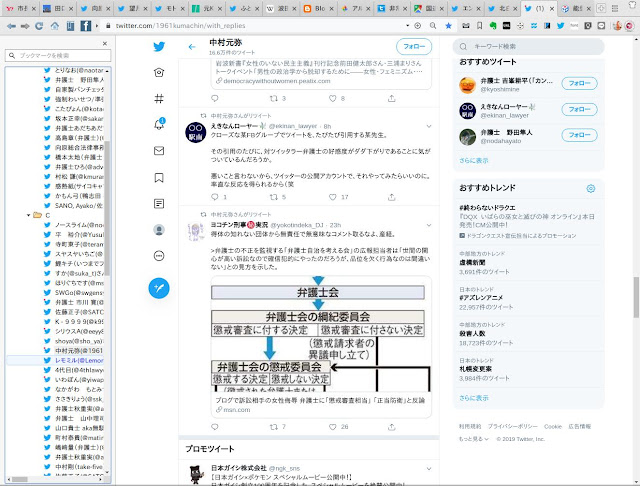Like the えきなんローヤー tweet
Image resolution: width=640 pixels, height=486 pixels.
click(x=333, y=197)
